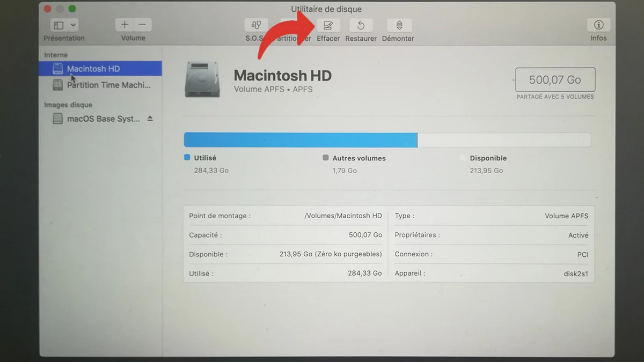The width and height of the screenshot is (644, 362).
Task: Open the Infos panel icon
Action: 598,25
